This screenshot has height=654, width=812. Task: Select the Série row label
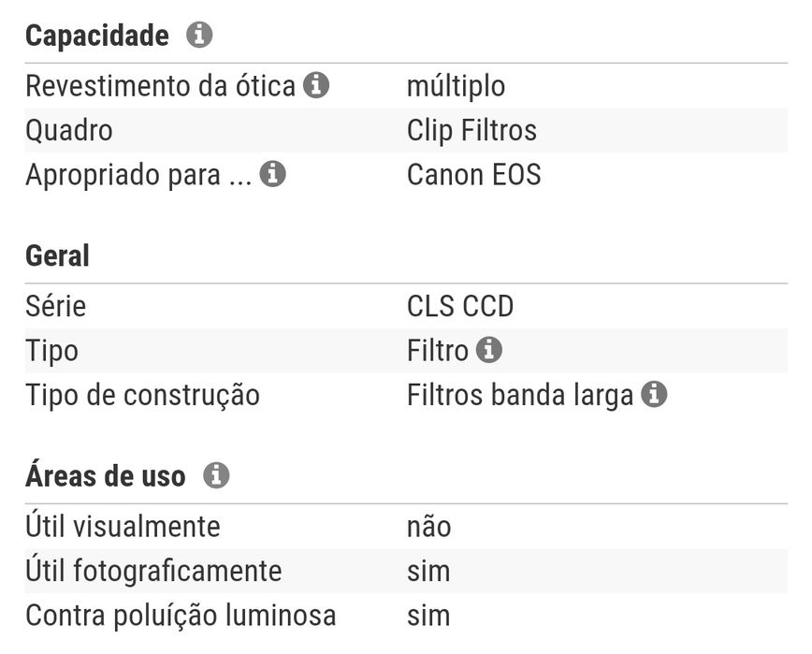[x=55, y=306]
